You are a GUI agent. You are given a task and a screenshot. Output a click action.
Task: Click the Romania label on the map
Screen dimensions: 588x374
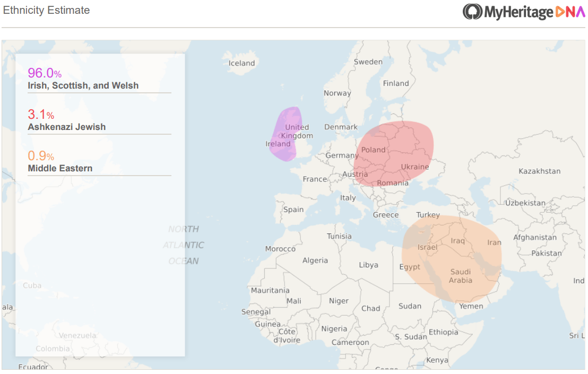point(393,183)
